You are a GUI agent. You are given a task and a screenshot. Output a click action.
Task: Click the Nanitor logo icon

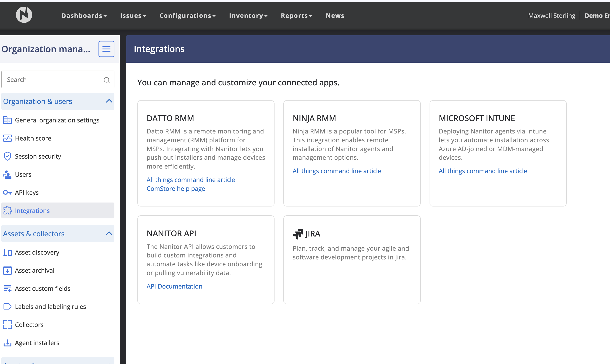[24, 15]
